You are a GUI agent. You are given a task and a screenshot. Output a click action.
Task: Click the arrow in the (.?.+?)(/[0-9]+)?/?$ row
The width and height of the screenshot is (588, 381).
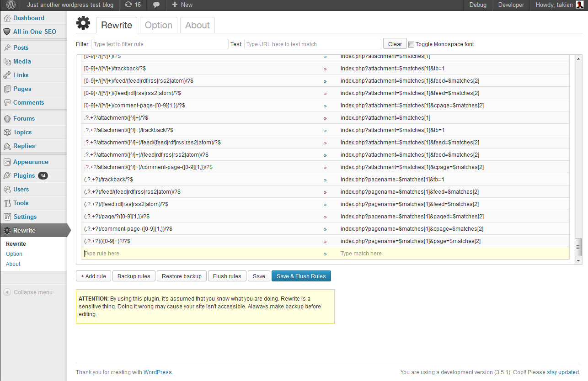(x=325, y=241)
